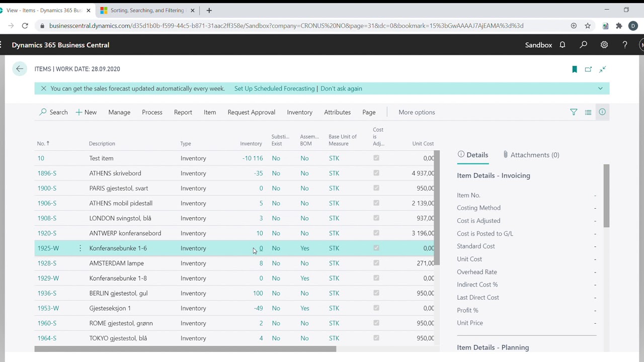Viewport: 644px width, 362px height.
Task: Switch to Attachments (0) tab
Action: click(x=531, y=155)
